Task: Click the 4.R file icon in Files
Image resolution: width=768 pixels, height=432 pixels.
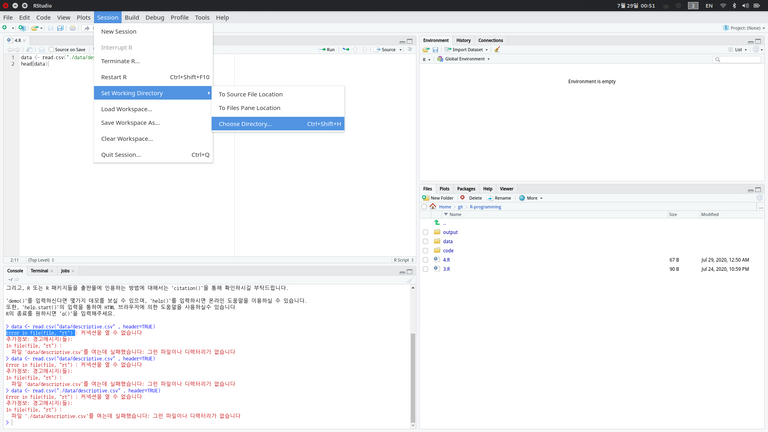Action: 436,260
